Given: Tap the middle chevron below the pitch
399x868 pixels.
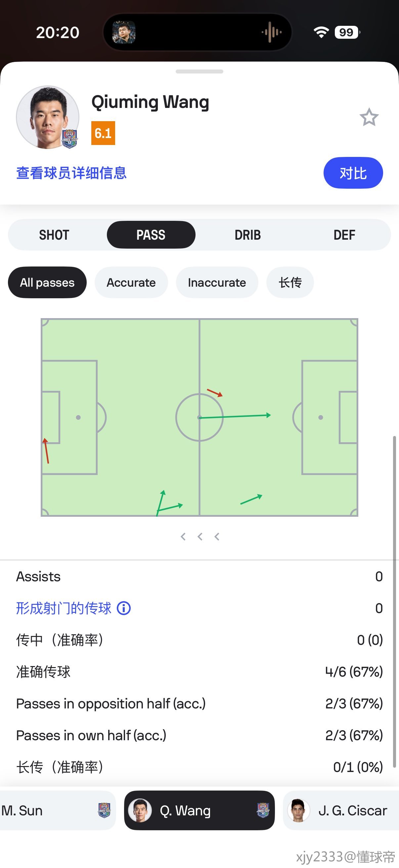Looking at the screenshot, I should coord(200,537).
